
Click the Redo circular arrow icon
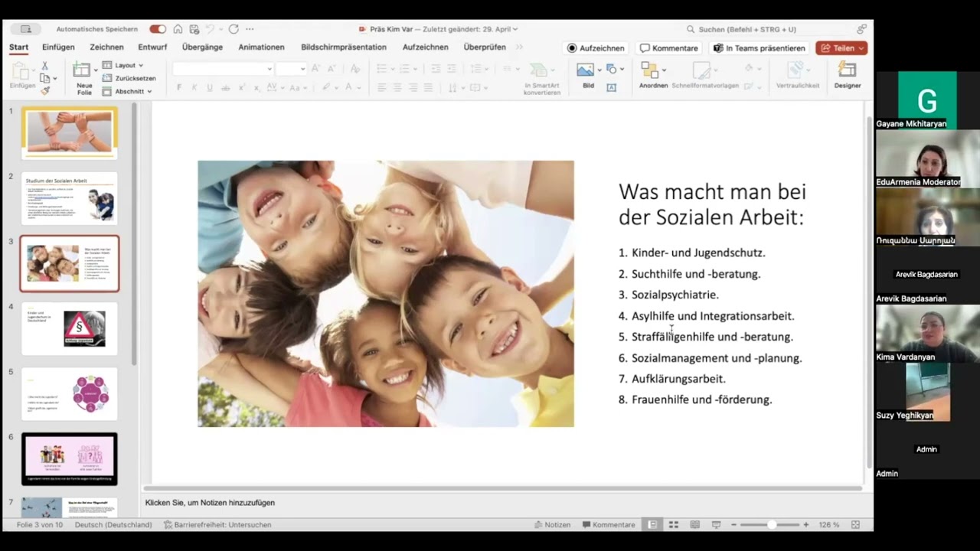[x=234, y=29]
